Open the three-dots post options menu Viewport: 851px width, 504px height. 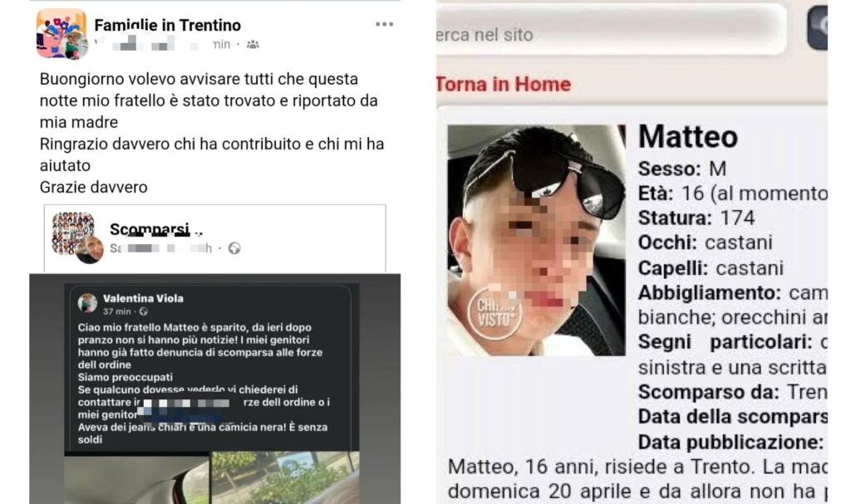384,24
